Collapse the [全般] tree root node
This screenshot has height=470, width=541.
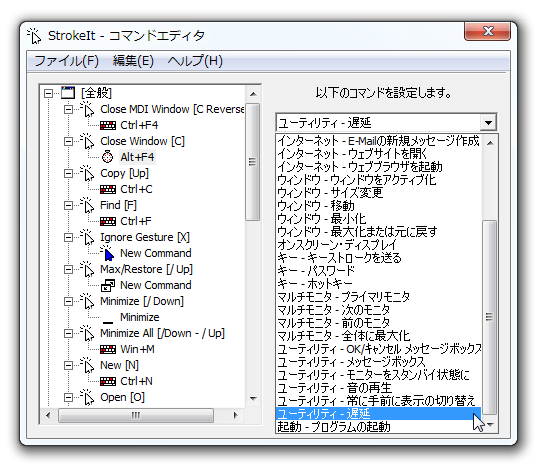(48, 93)
